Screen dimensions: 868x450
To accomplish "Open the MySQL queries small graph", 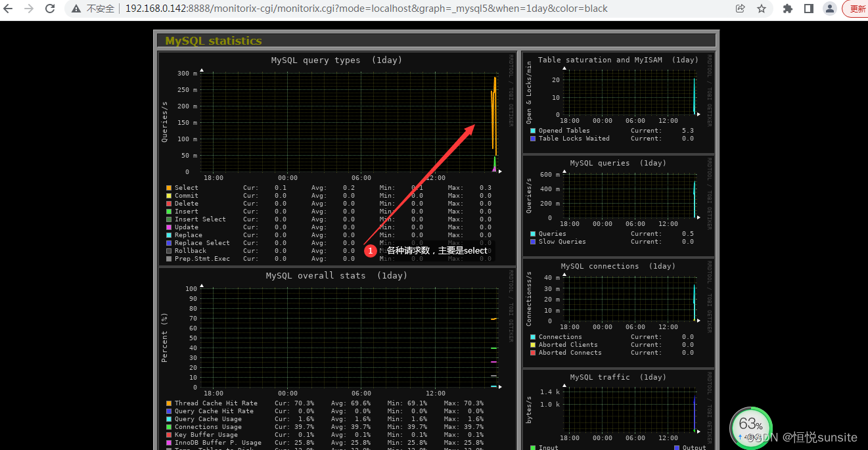I will [x=618, y=206].
